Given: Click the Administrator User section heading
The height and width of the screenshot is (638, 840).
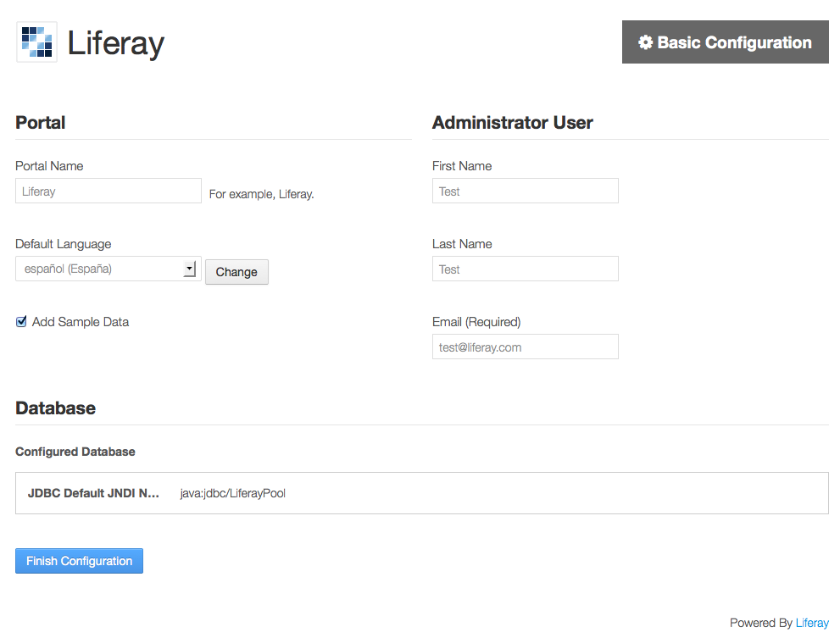Looking at the screenshot, I should 513,122.
